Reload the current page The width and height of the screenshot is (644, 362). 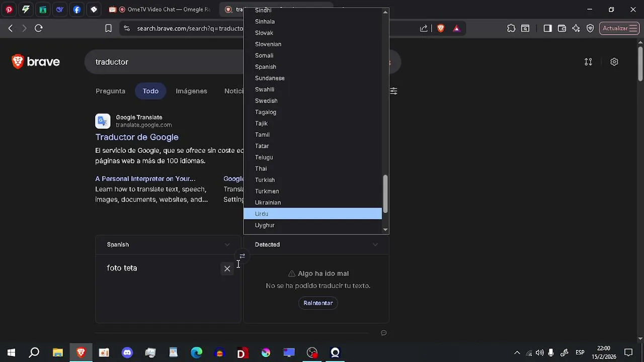click(39, 29)
